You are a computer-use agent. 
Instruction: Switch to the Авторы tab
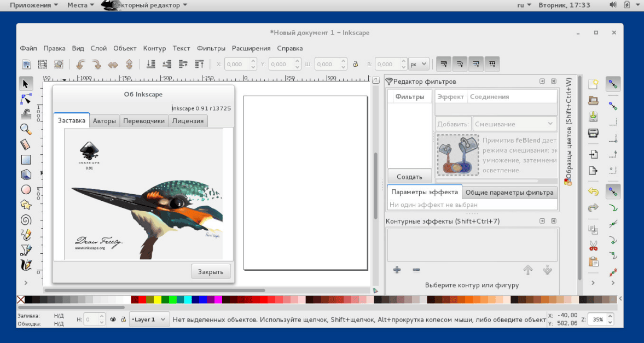coord(104,121)
